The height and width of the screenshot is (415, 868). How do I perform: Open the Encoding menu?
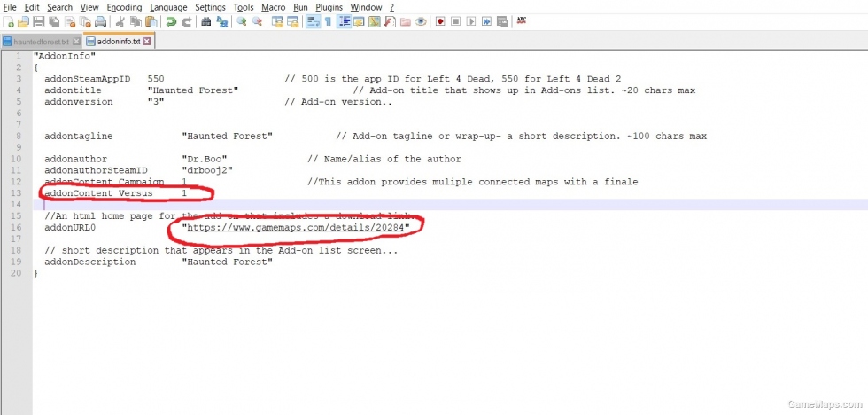tap(124, 7)
